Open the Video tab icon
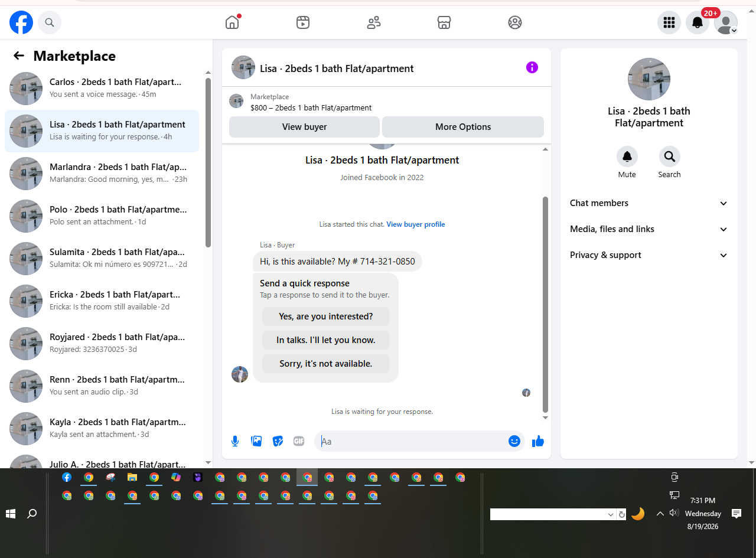Image resolution: width=756 pixels, height=558 pixels. pyautogui.click(x=302, y=22)
